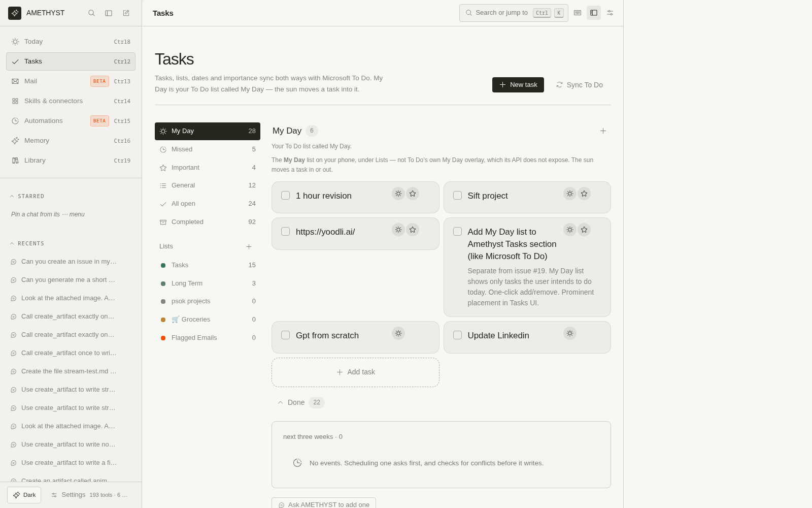Open the sliders settings icon in top bar

pyautogui.click(x=610, y=13)
